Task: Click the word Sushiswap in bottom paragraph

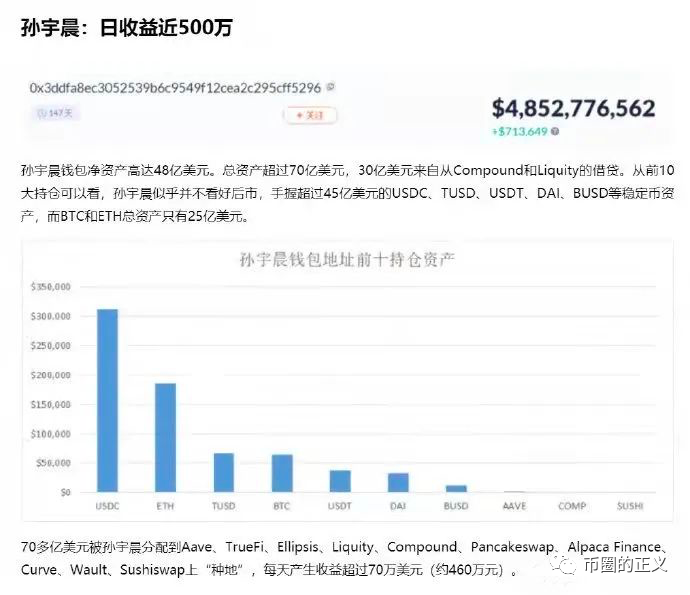Action: point(152,570)
